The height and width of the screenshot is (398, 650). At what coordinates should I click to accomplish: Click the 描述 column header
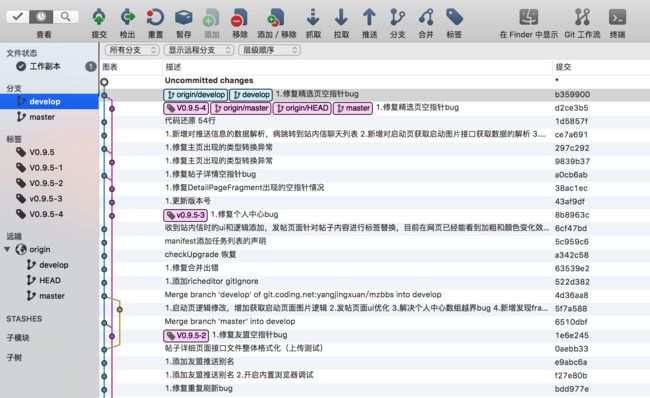tap(173, 67)
